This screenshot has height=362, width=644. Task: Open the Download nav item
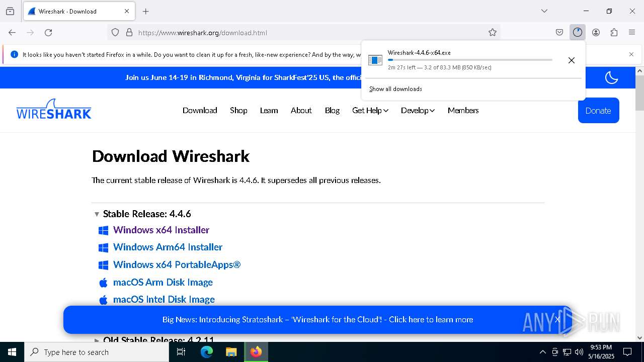[x=200, y=111]
